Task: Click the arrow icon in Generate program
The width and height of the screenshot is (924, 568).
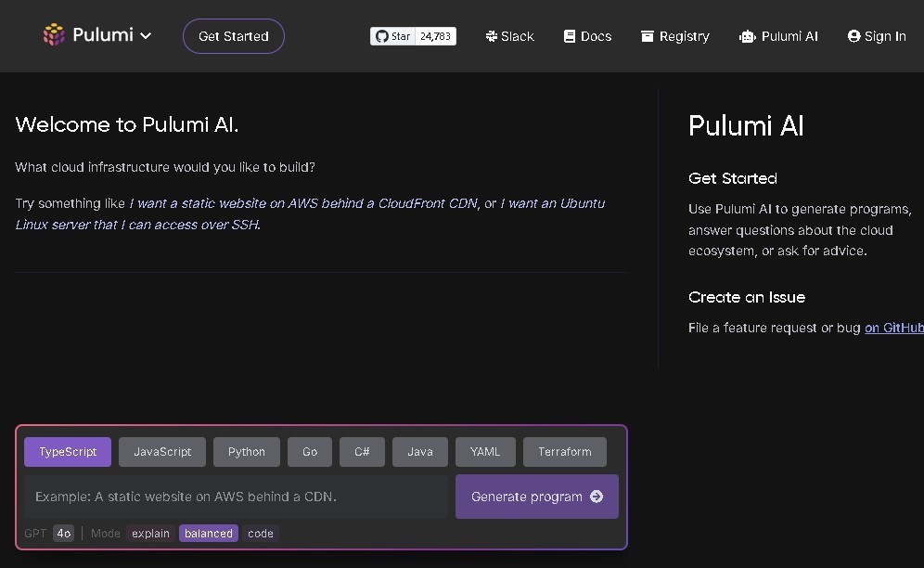Action: [597, 497]
